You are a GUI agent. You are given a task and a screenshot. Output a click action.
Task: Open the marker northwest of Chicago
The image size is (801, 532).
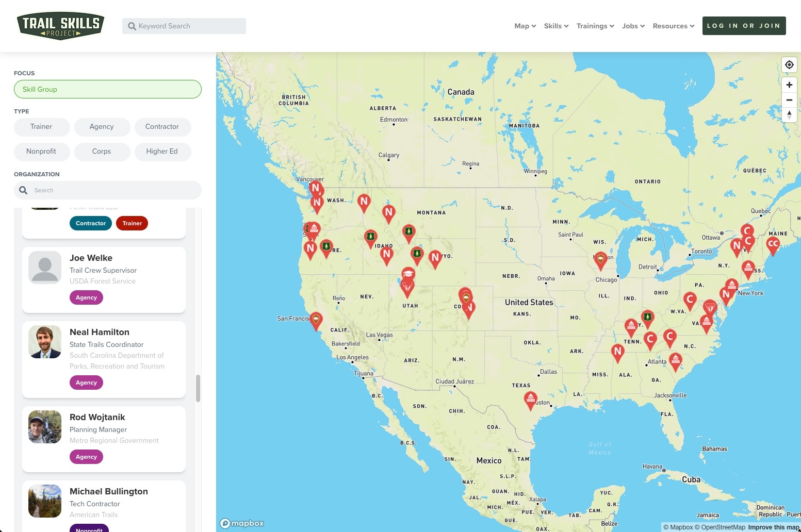click(600, 260)
